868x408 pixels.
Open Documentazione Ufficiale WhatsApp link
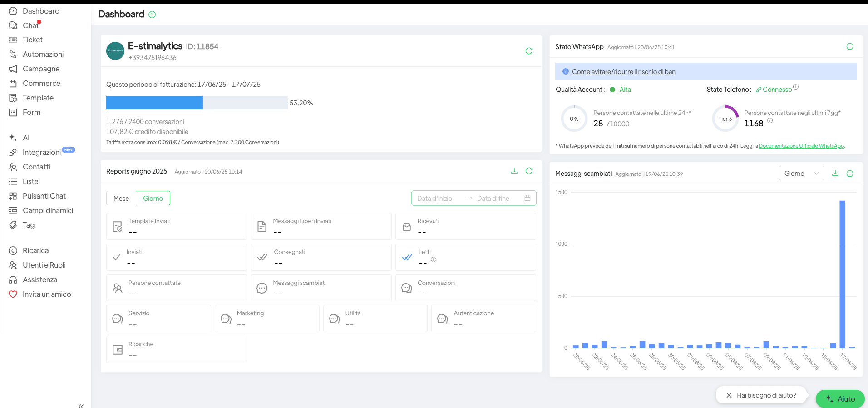[801, 146]
